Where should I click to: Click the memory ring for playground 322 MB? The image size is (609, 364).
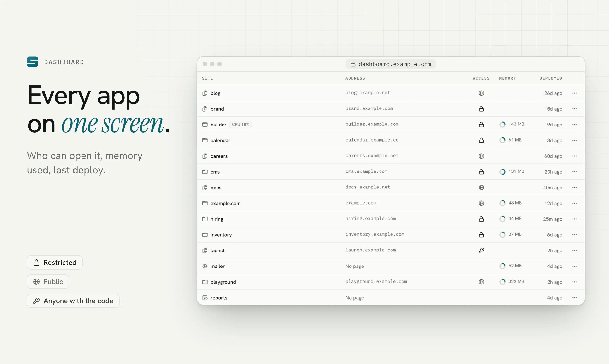tap(503, 282)
